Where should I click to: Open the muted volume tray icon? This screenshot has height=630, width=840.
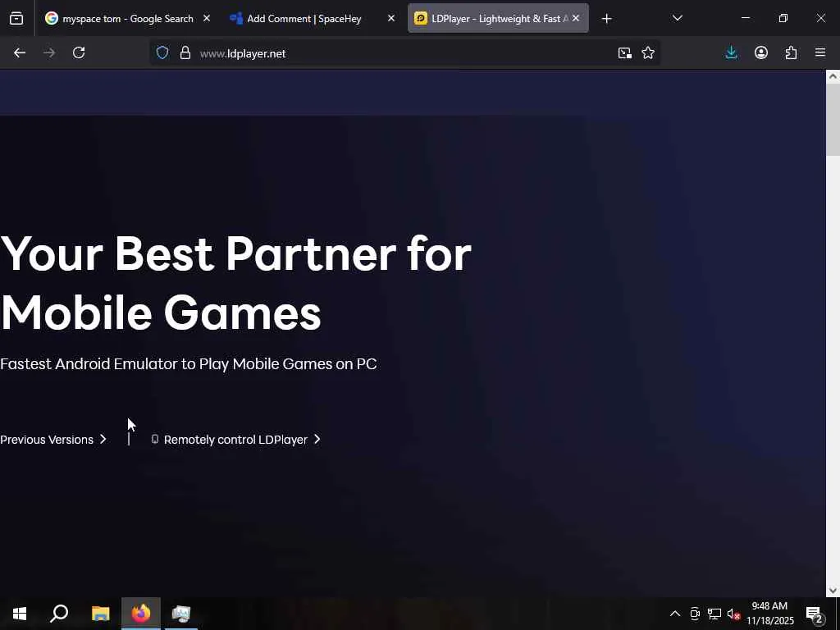click(x=733, y=614)
